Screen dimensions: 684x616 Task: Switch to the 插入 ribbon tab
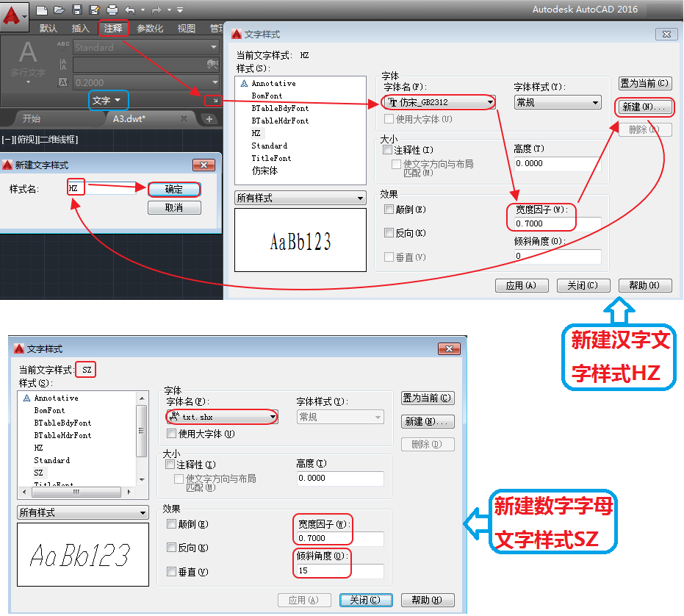click(x=80, y=29)
